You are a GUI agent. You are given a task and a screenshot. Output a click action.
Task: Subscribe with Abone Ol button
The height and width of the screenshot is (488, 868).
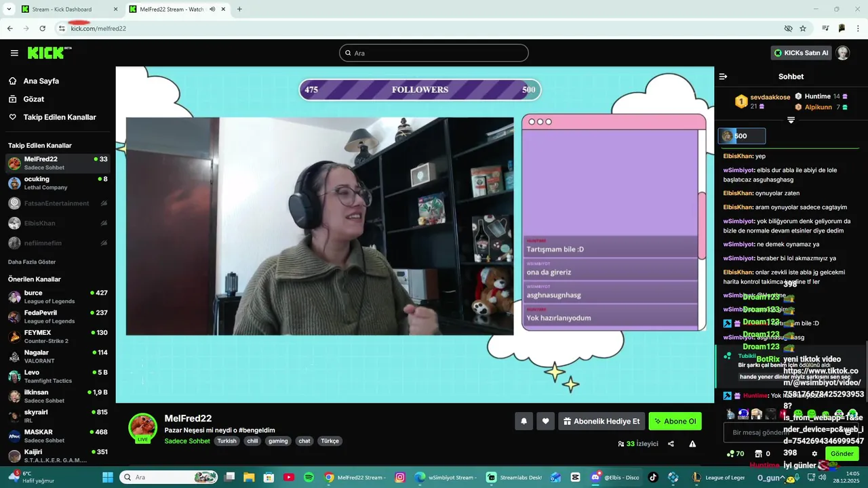[675, 421]
